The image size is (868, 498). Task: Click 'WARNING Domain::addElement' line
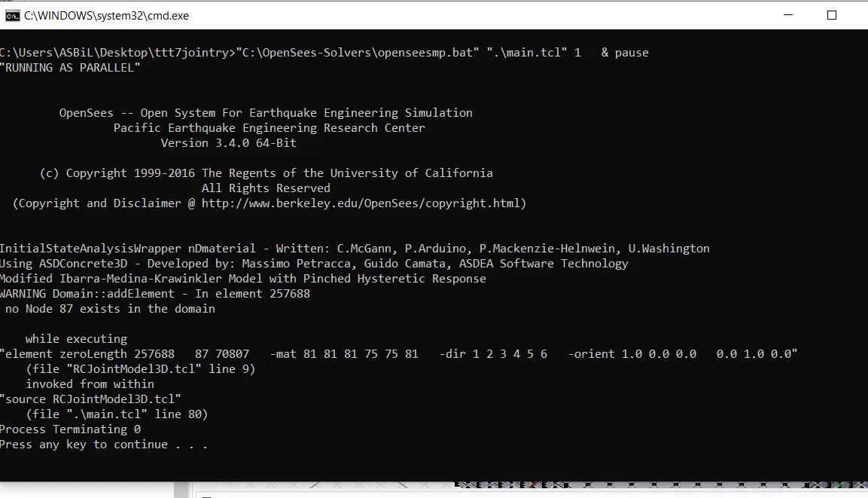155,294
